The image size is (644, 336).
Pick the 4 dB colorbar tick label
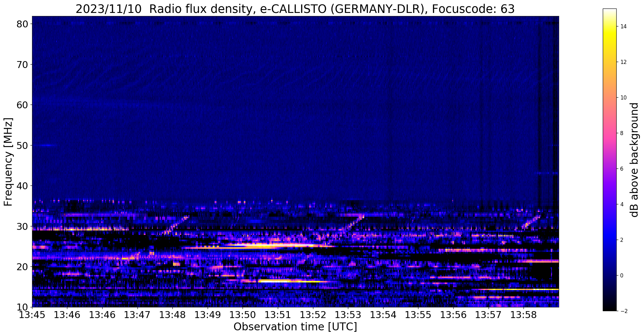621,204
